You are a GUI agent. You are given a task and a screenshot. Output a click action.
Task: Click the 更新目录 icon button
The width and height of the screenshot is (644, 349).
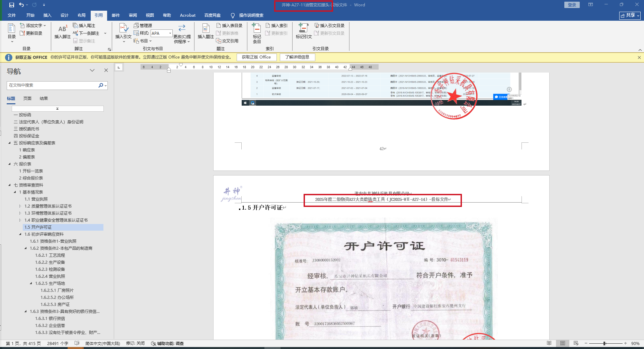coord(31,33)
